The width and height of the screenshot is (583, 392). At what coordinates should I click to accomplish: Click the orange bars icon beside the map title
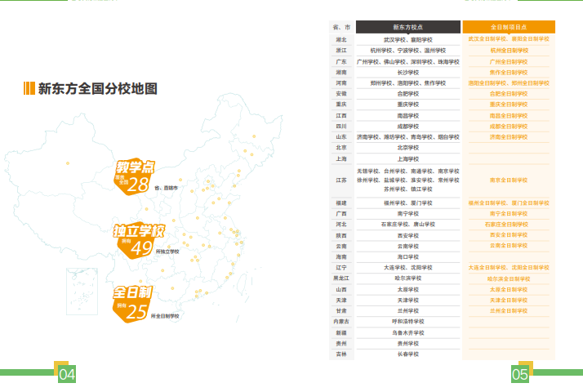click(29, 89)
